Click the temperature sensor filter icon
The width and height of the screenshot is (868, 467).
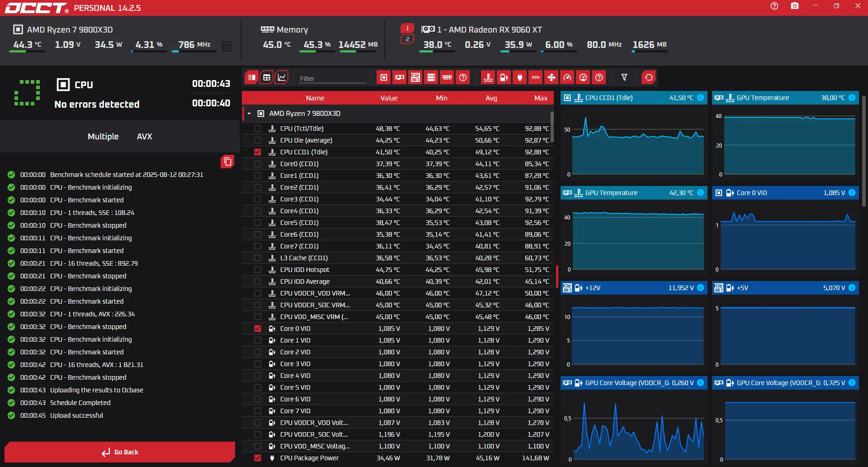coord(488,77)
